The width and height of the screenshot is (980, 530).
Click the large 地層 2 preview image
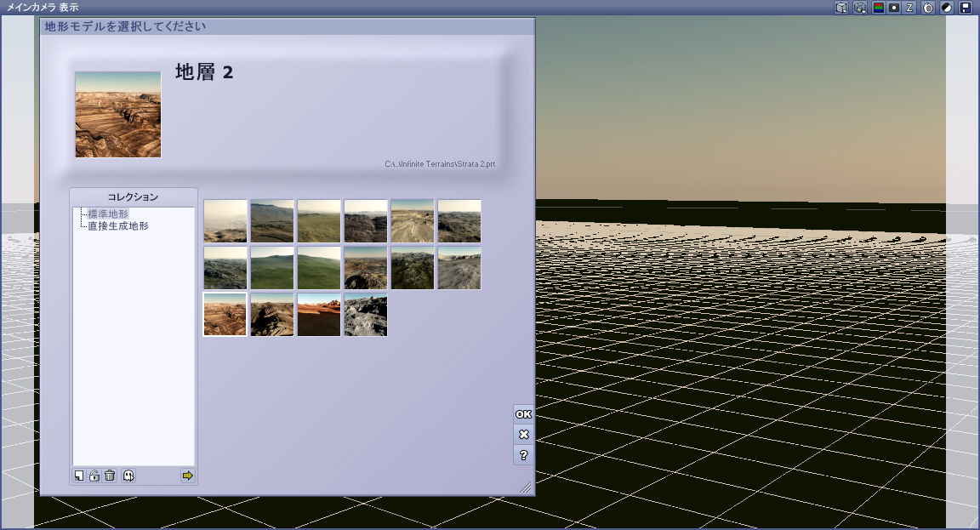118,114
